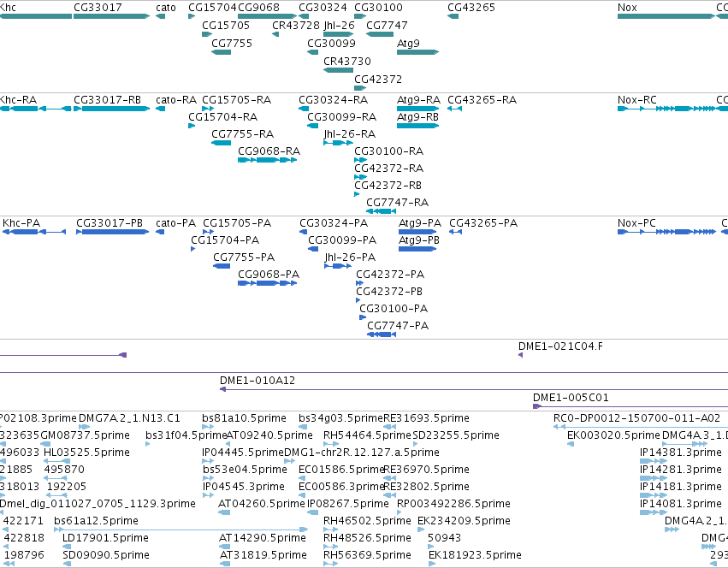Click the DME1-021C04.F clone label
Viewport: 728px width, 568px height.
[x=560, y=346]
